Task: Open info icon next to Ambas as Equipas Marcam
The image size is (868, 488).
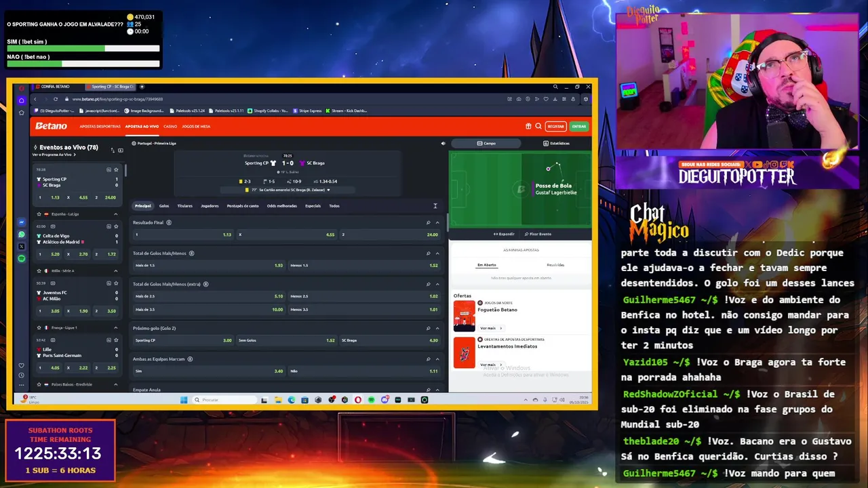Action: pos(191,359)
